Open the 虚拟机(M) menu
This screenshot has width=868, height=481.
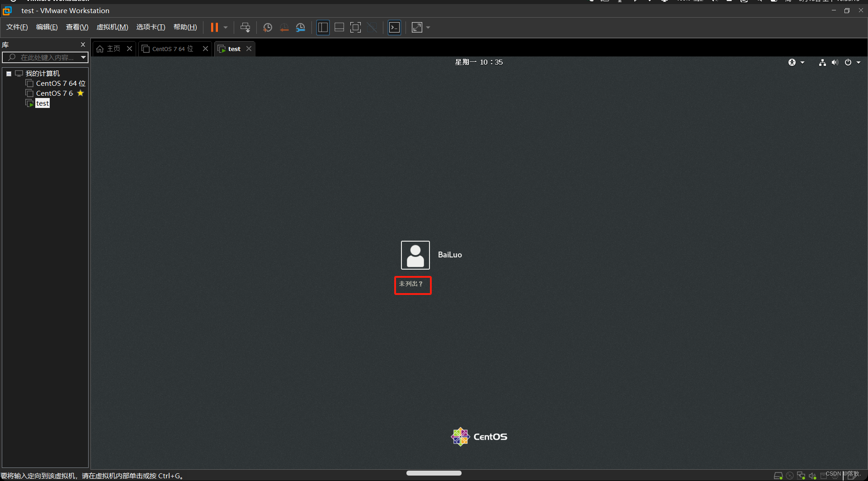tap(113, 27)
